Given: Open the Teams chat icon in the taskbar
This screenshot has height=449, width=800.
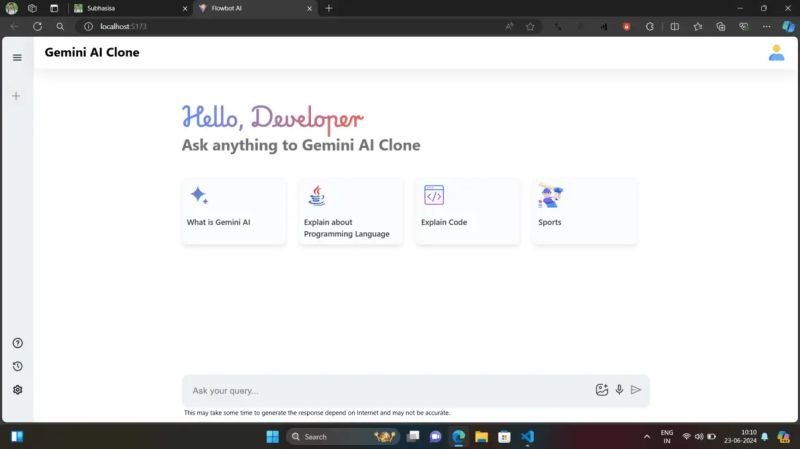Looking at the screenshot, I should 435,437.
